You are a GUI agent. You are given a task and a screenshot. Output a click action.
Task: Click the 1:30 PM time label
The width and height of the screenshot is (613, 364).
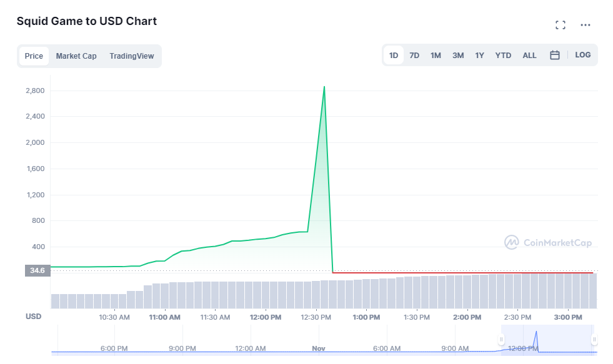pos(417,317)
